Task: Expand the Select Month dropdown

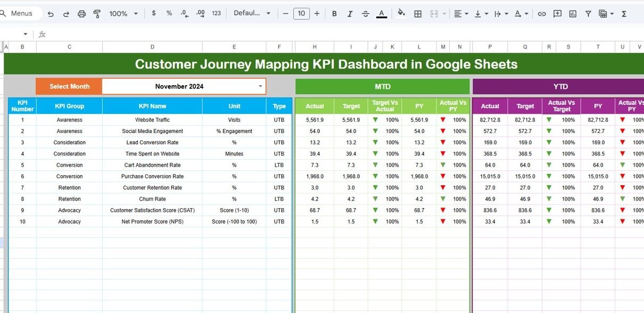Action: (260, 86)
